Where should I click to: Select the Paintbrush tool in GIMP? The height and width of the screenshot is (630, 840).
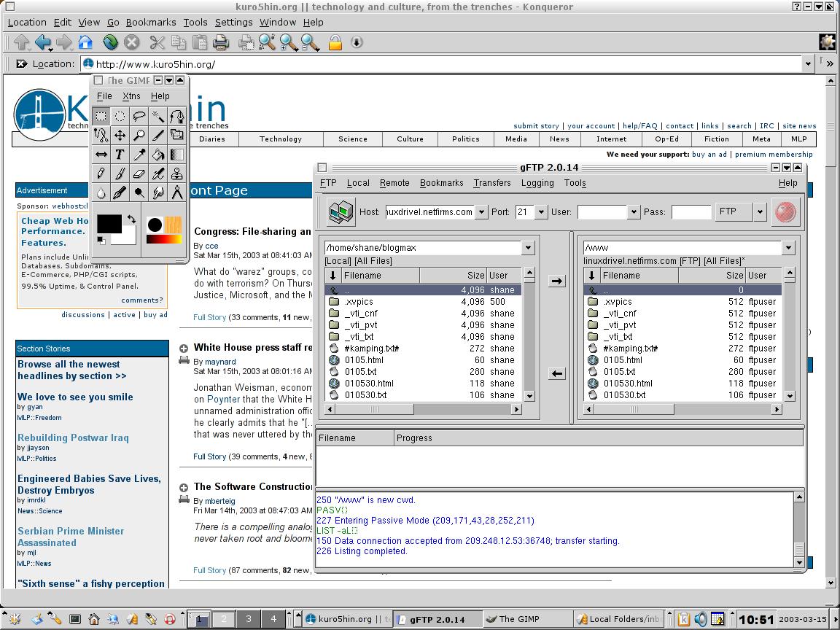tap(120, 173)
